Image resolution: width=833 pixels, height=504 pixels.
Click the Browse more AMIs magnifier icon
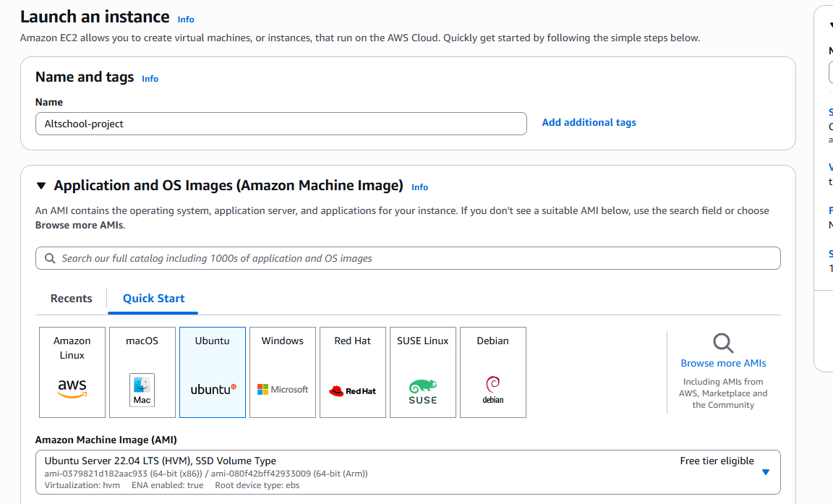pyautogui.click(x=723, y=343)
